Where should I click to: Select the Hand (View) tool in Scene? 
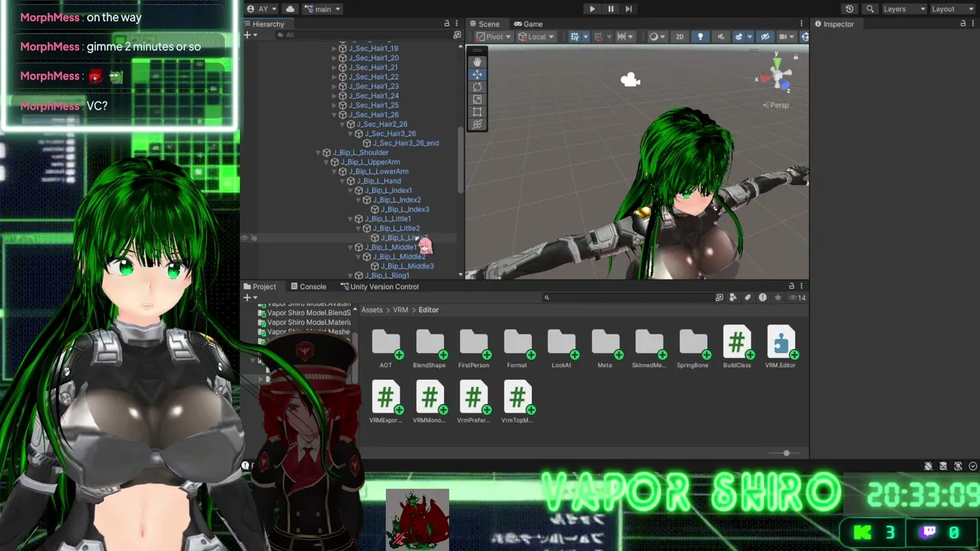tap(477, 62)
